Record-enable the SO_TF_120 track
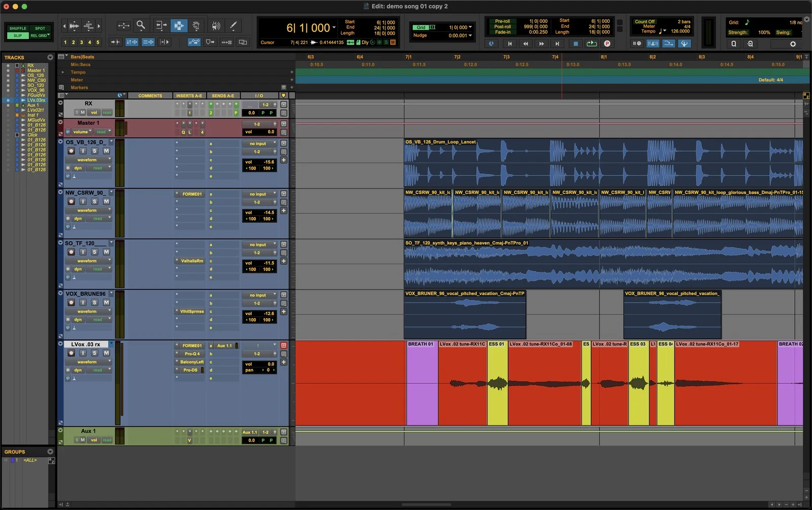 point(71,252)
